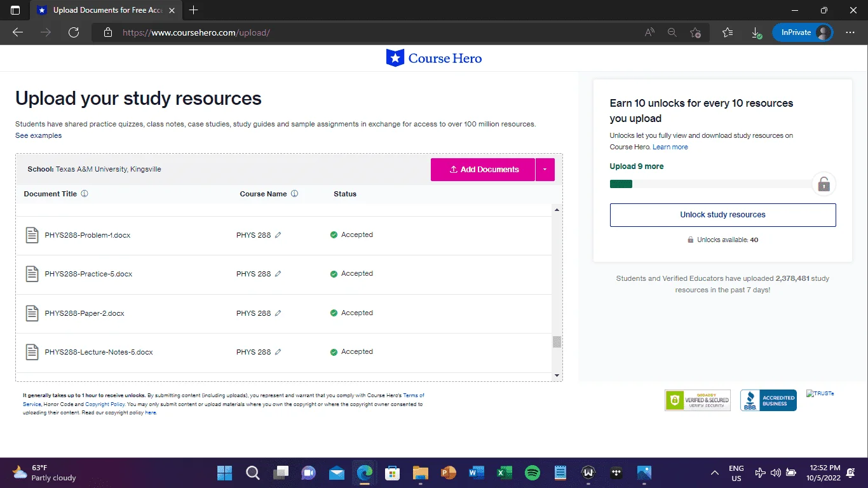Screen dimensions: 868x488
Task: Click the document icon of PHYS288-Lecture-Notes-5.docx
Action: tap(32, 352)
